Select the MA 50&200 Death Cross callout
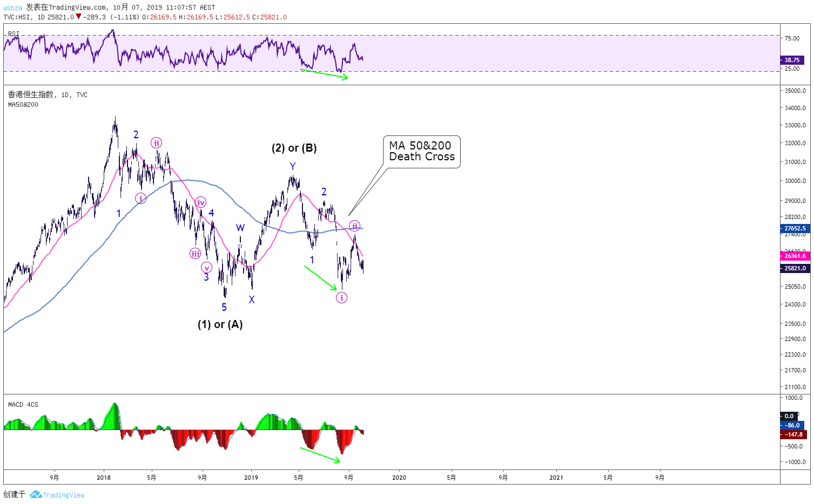 point(422,152)
